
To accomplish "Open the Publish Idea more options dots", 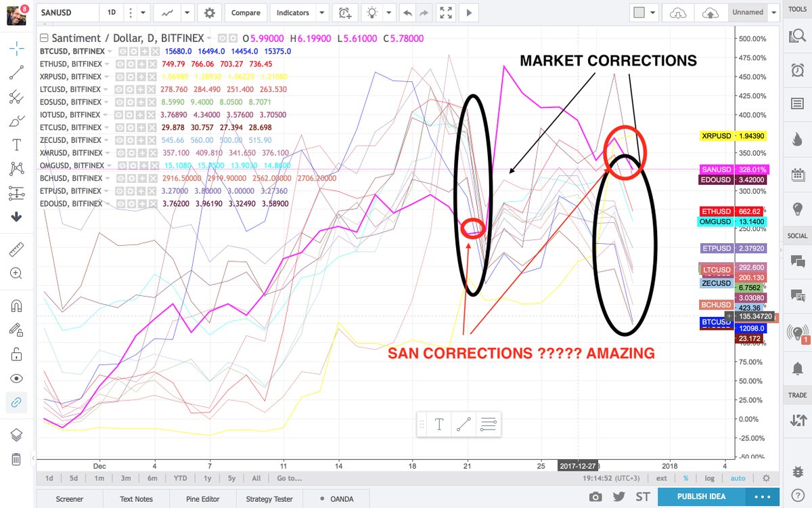I will click(761, 496).
